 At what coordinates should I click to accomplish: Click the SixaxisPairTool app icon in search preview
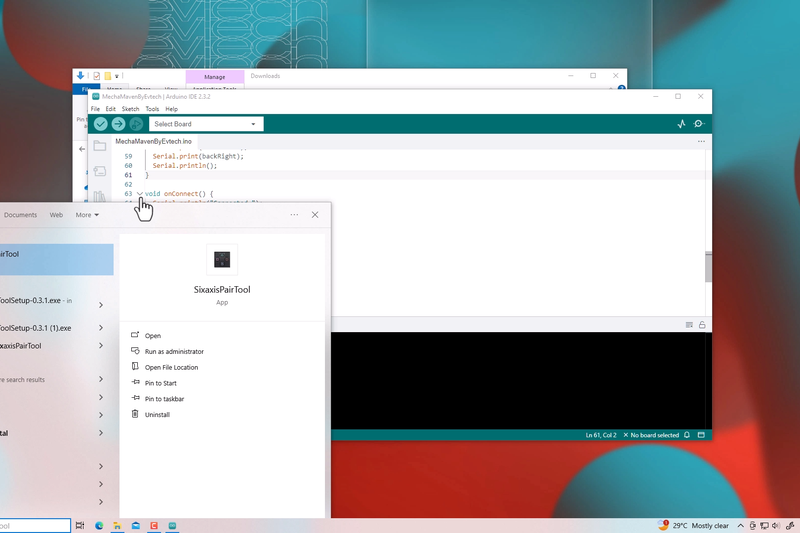(222, 260)
